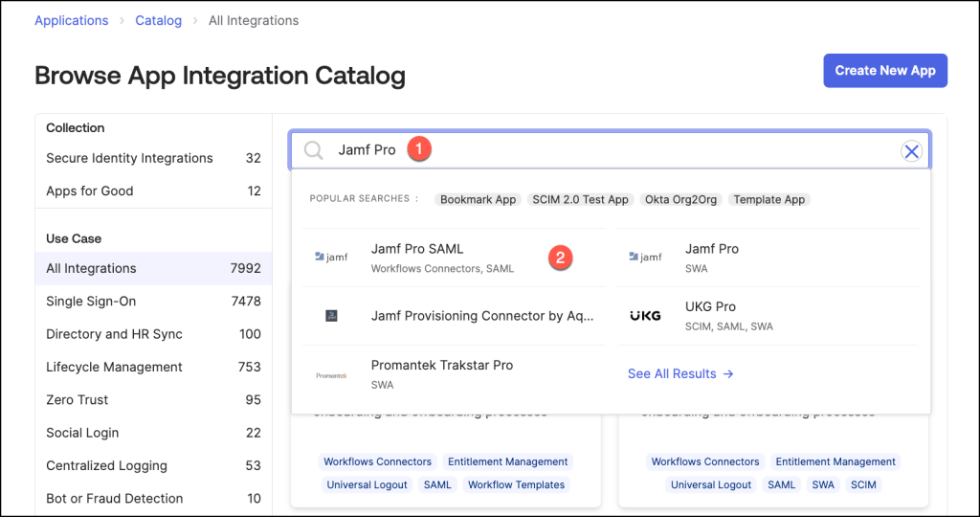
Task: Open the Jamf Pro SAML result
Action: (x=417, y=250)
